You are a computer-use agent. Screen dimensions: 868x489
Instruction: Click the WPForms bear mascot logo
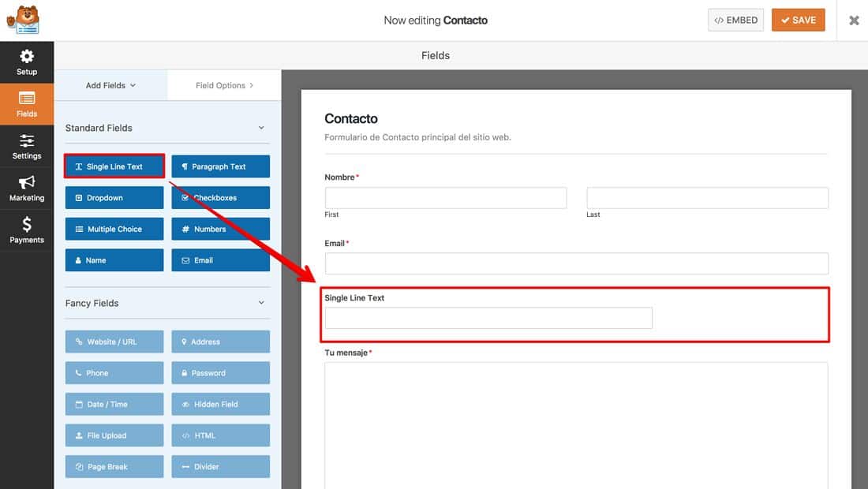pyautogui.click(x=22, y=21)
